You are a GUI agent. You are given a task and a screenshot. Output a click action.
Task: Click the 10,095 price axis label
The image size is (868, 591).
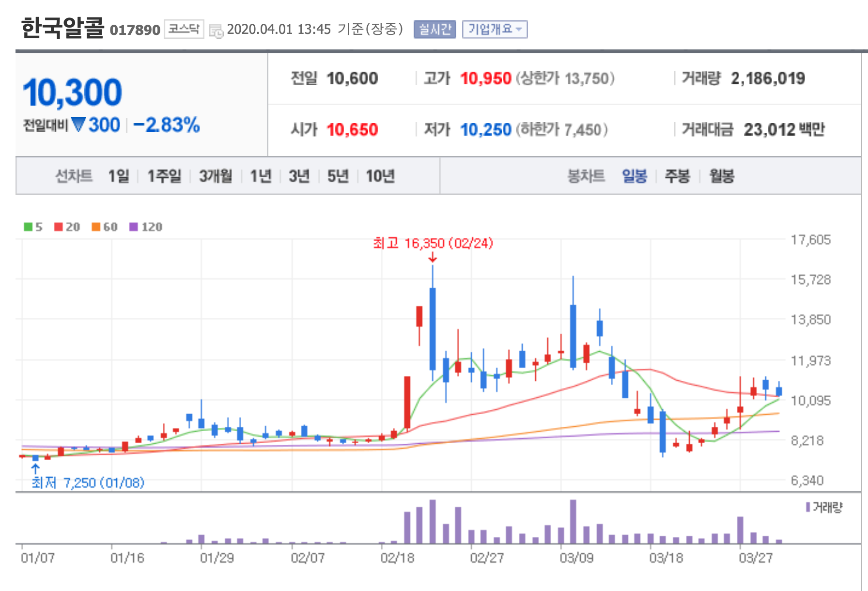click(811, 401)
